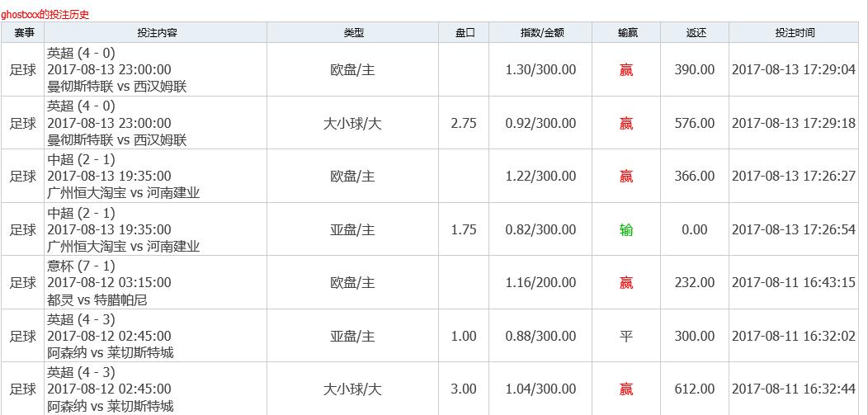Click the 指数/金额 column header
868x415 pixels.
coord(540,33)
